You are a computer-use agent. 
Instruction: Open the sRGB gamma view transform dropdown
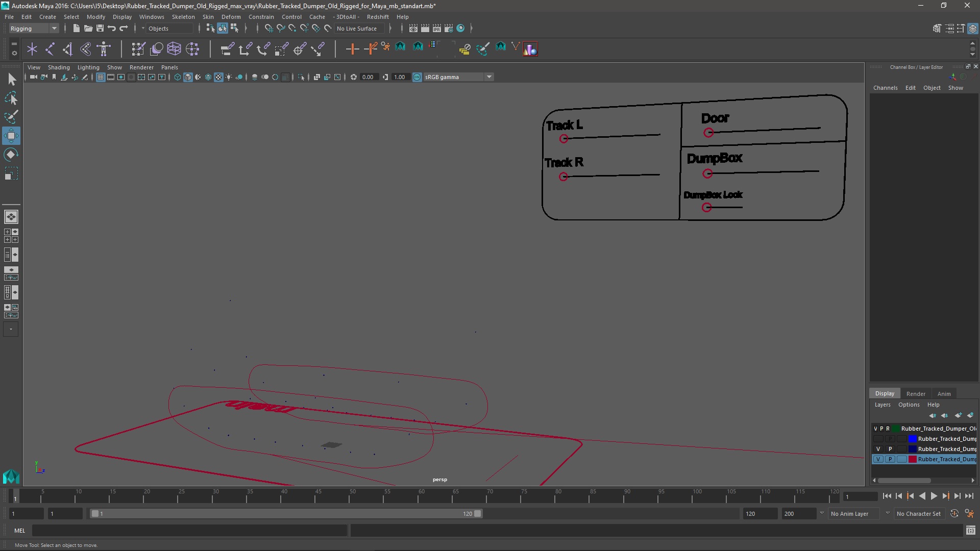[458, 77]
